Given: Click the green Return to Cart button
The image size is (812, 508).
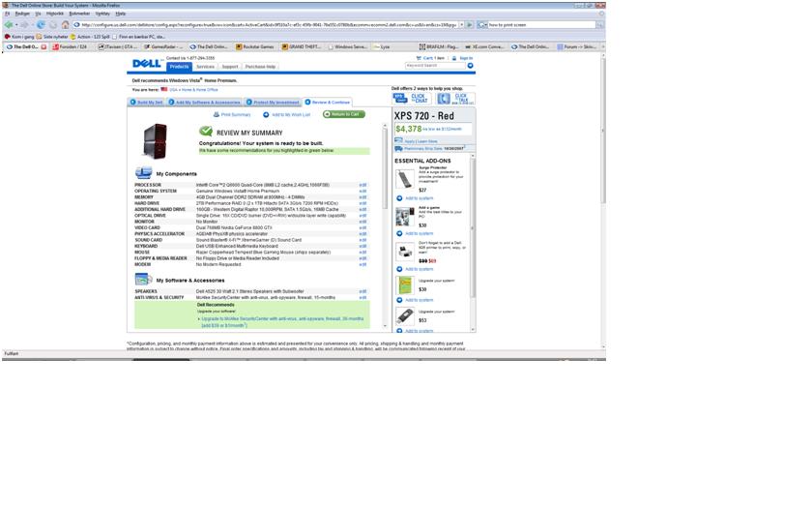Looking at the screenshot, I should tap(344, 114).
